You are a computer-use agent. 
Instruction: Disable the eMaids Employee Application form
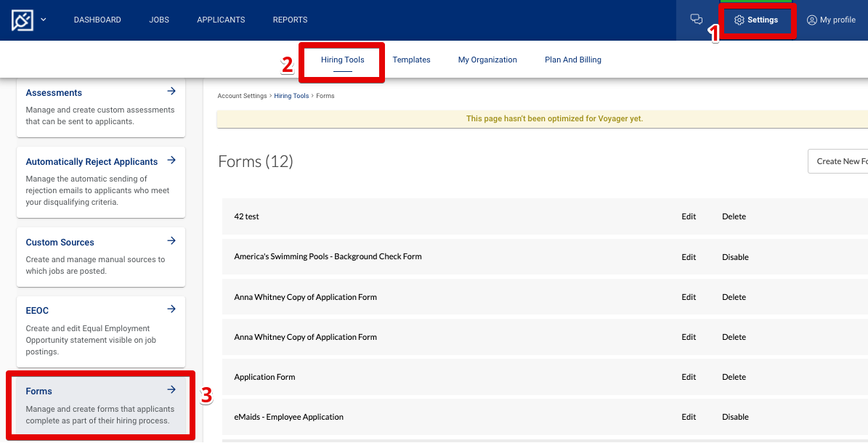pos(734,416)
